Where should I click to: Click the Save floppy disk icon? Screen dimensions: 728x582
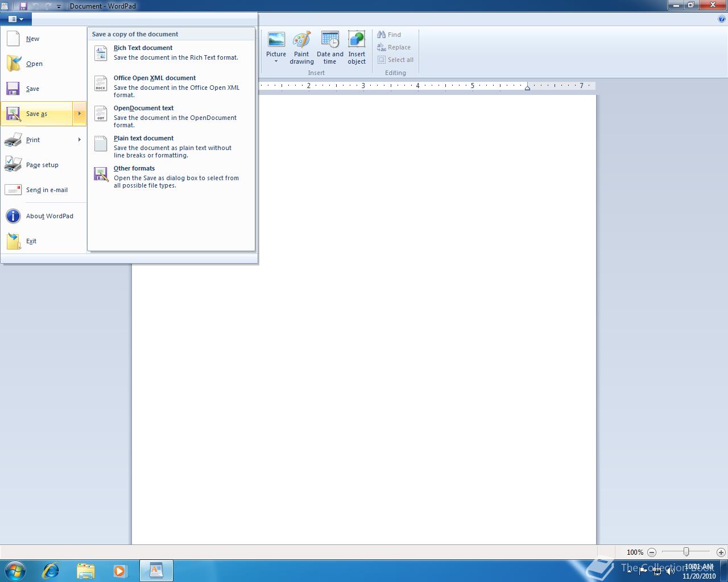pyautogui.click(x=13, y=89)
